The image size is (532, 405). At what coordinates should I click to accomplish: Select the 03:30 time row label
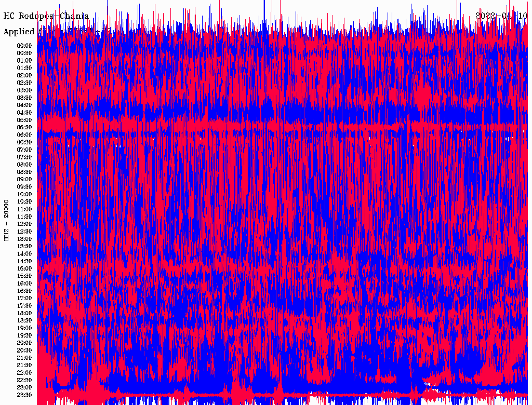[x=24, y=98]
